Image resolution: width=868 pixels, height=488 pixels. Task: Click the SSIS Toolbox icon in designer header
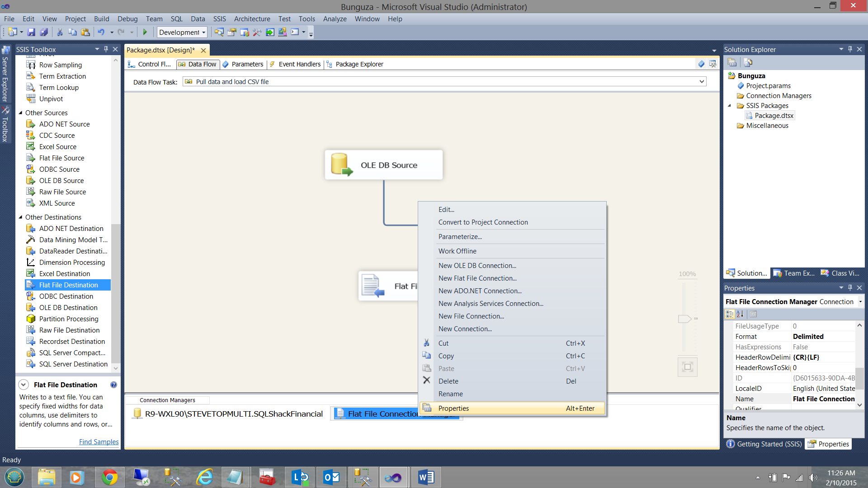pyautogui.click(x=713, y=64)
